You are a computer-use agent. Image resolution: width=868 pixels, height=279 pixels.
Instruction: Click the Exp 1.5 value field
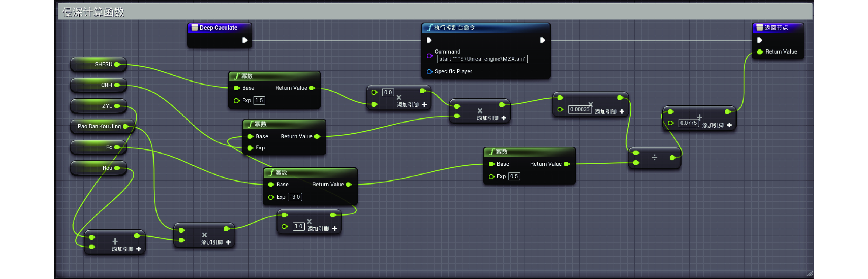[x=259, y=100]
